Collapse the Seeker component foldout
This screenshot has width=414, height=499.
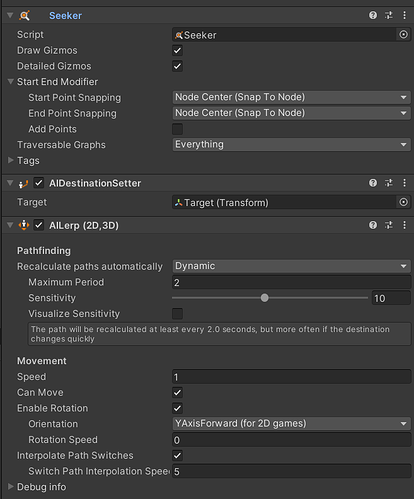[10, 15]
